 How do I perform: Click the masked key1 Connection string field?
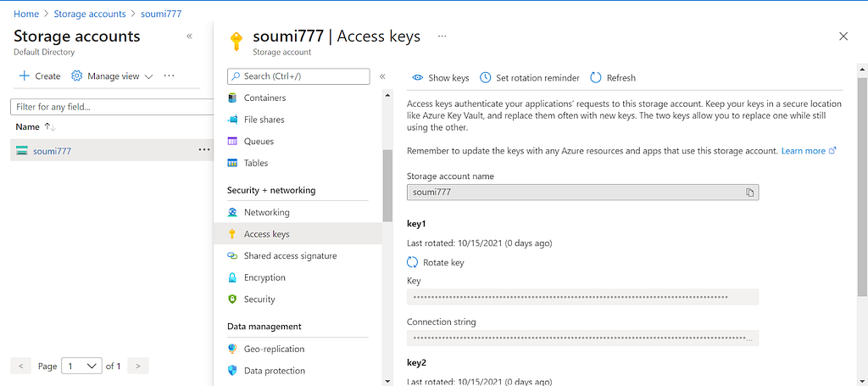582,338
